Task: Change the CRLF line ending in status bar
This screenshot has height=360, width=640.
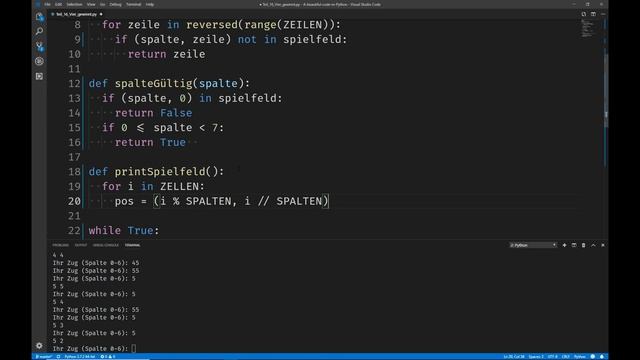Action: (566, 357)
